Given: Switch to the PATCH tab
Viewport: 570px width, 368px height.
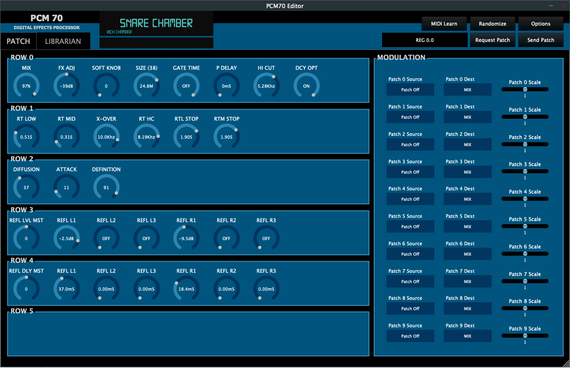Looking at the screenshot, I should [x=18, y=41].
